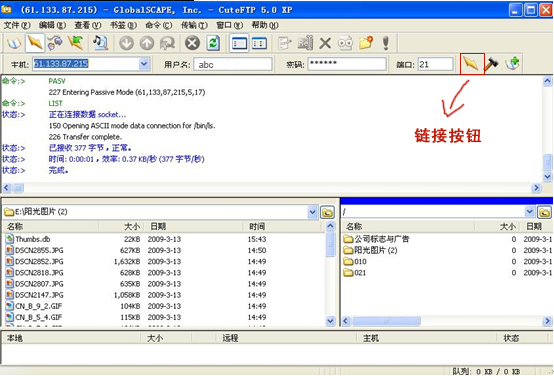Add site with the book plus icon
Screen dimensions: 554x376
click(512, 64)
